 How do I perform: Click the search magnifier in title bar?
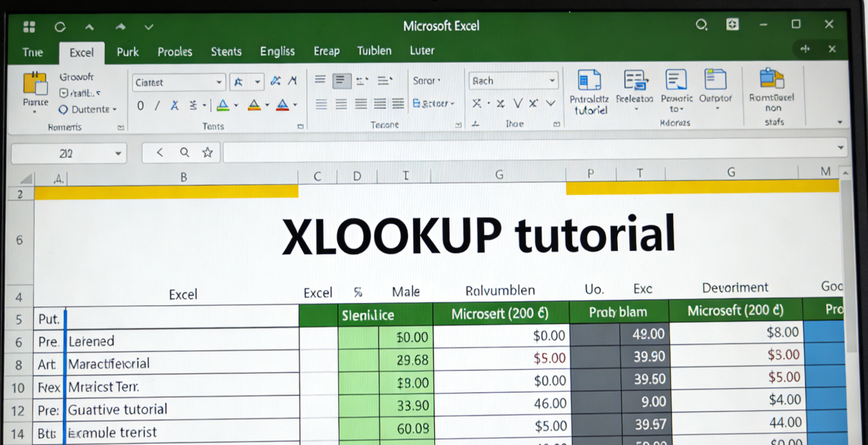[701, 25]
